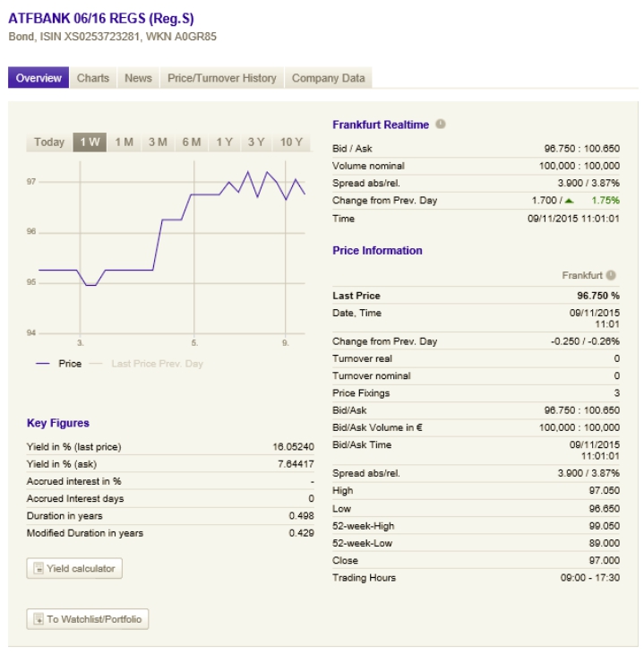Click Yield in % (last price) value 16.05240
The width and height of the screenshot is (644, 655).
click(x=293, y=446)
